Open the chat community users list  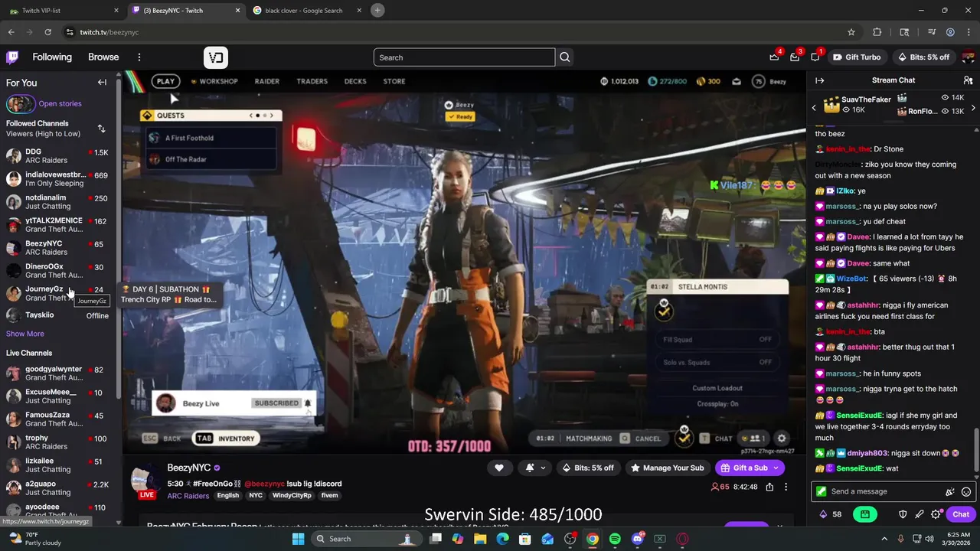click(x=968, y=80)
